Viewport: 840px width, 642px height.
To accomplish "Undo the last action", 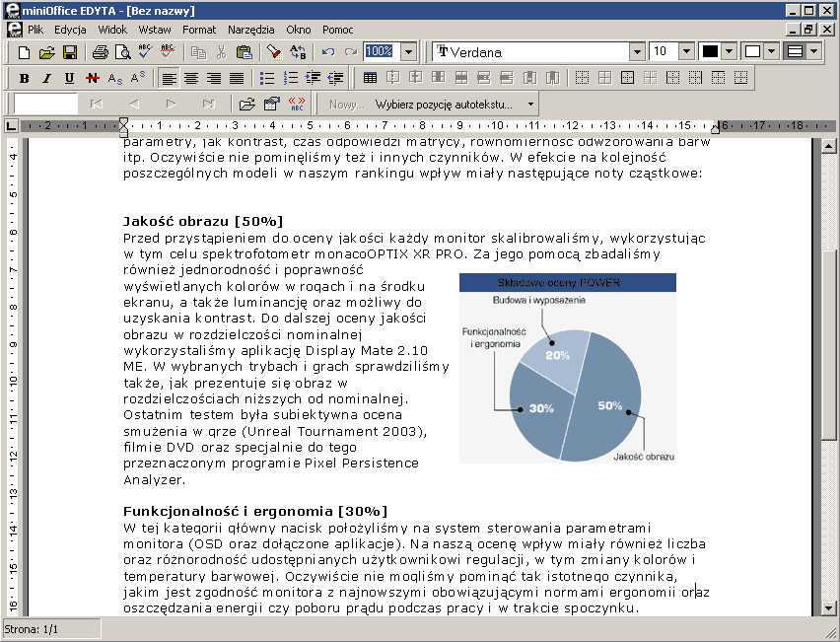I will pos(328,52).
